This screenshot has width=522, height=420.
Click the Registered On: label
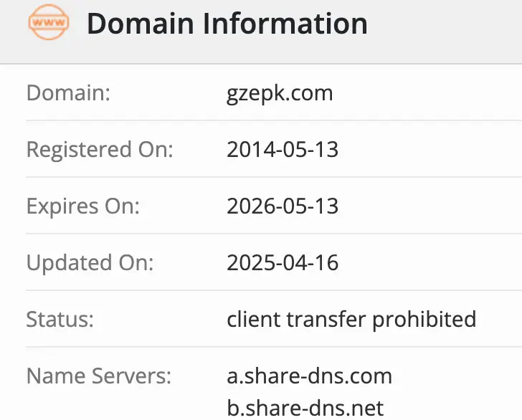tap(100, 150)
